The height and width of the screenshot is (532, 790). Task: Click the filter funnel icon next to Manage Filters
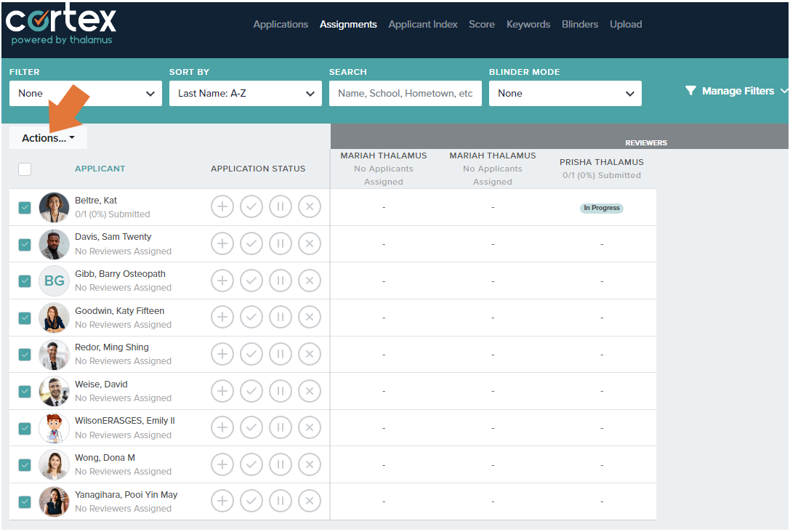[690, 91]
